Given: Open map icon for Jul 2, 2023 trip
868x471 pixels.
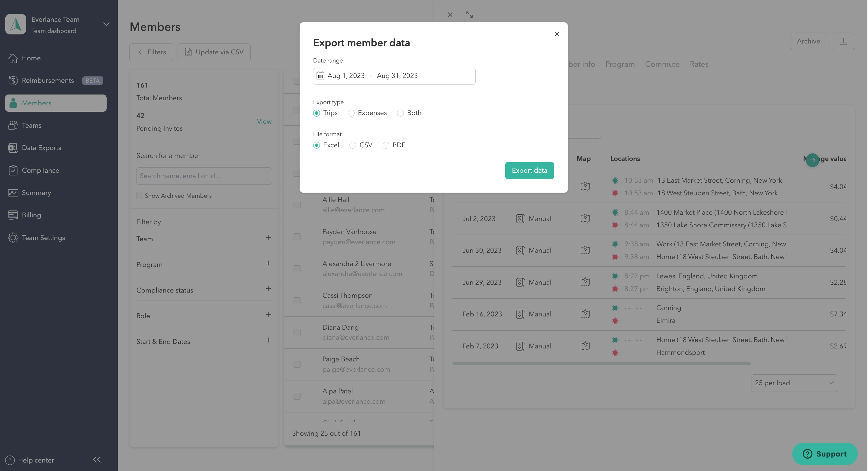Looking at the screenshot, I should point(585,218).
